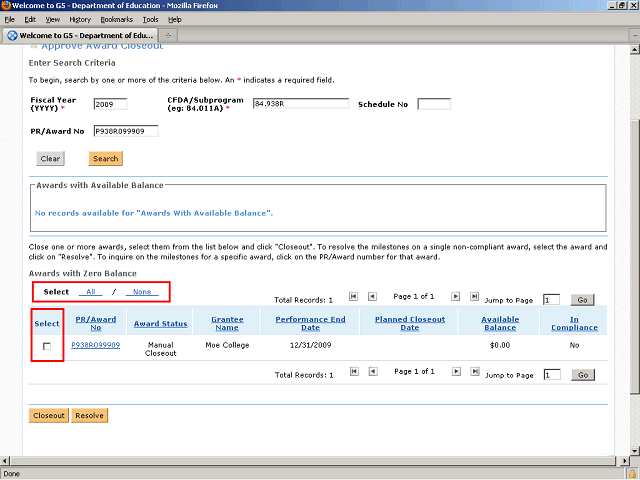The image size is (640, 480).
Task: Open the File menu
Action: pyautogui.click(x=9, y=20)
